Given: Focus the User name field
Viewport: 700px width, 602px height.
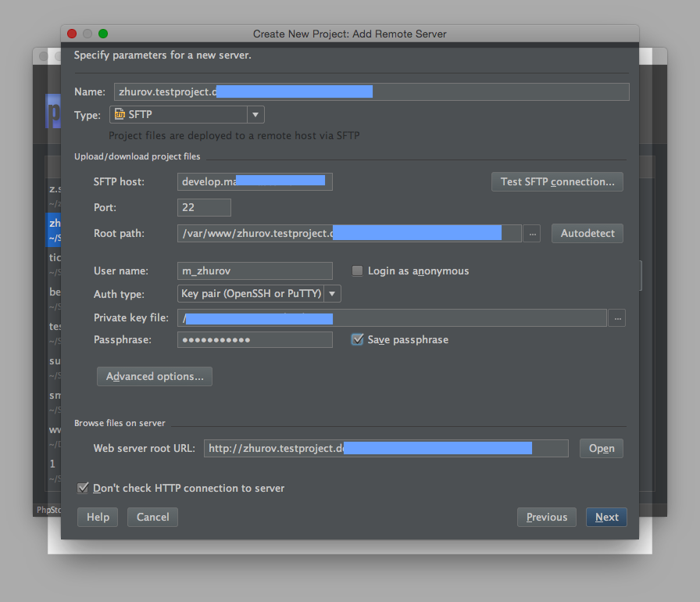Looking at the screenshot, I should pos(255,271).
